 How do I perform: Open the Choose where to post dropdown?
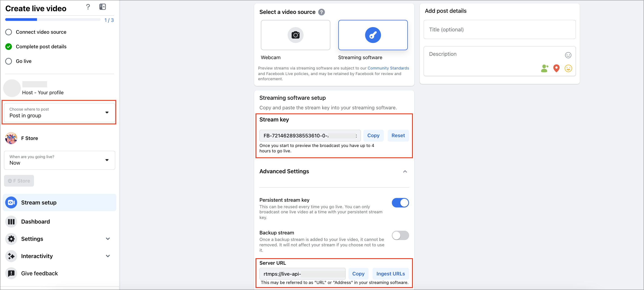click(x=60, y=113)
